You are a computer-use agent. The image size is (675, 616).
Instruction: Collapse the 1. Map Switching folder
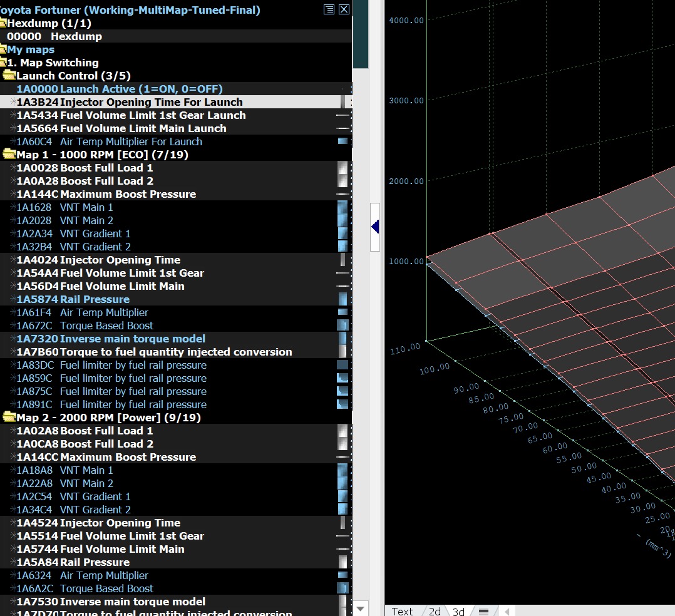coord(3,63)
